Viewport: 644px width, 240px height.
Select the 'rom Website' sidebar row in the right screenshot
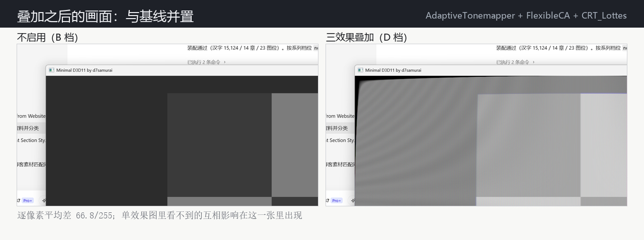(340, 116)
